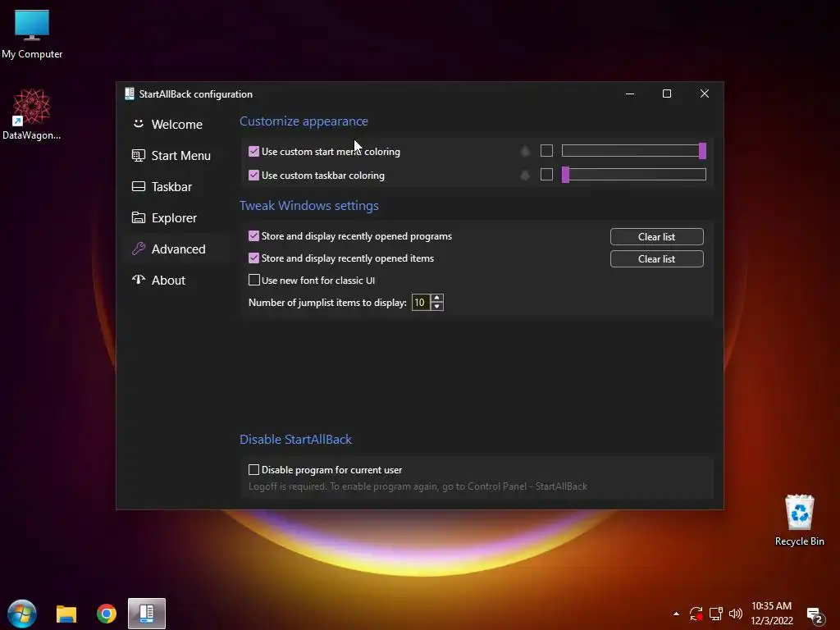
Task: Click the start menu coloring opacity slider
Action: pyautogui.click(x=634, y=151)
